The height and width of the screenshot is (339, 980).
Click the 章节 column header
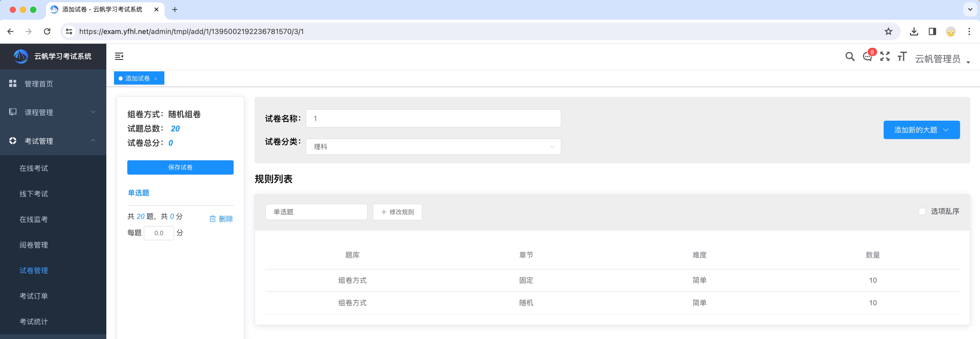point(526,255)
